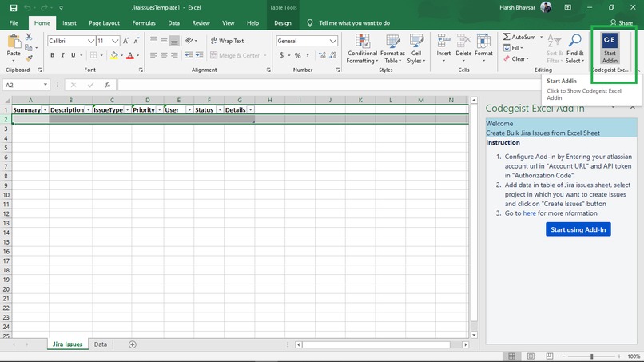The width and height of the screenshot is (644, 362).
Task: Click Tell me what you want to do
Action: (x=354, y=23)
